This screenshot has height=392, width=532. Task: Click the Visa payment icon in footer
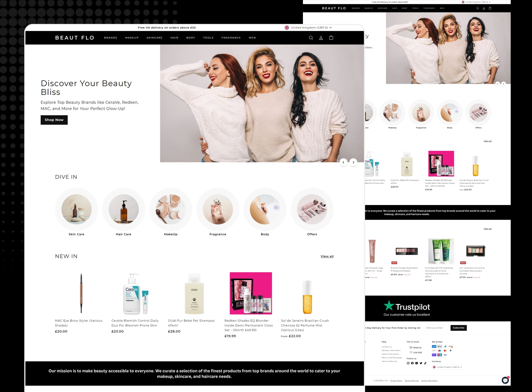[x=445, y=355]
